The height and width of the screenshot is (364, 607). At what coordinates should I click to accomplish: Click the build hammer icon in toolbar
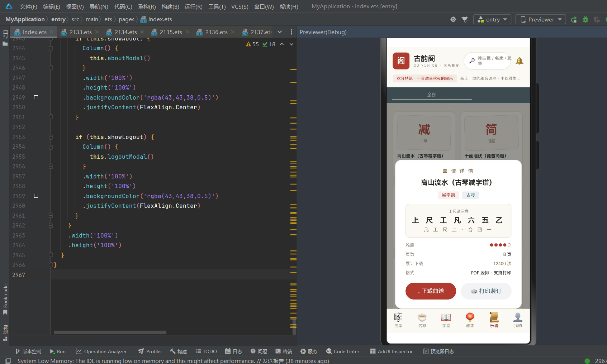tap(465, 19)
